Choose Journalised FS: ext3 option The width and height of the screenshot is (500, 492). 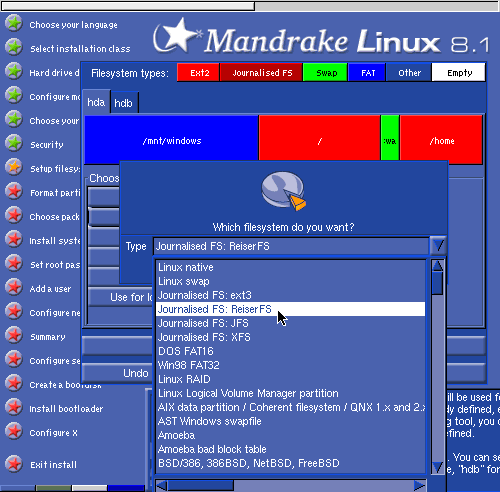pos(290,295)
